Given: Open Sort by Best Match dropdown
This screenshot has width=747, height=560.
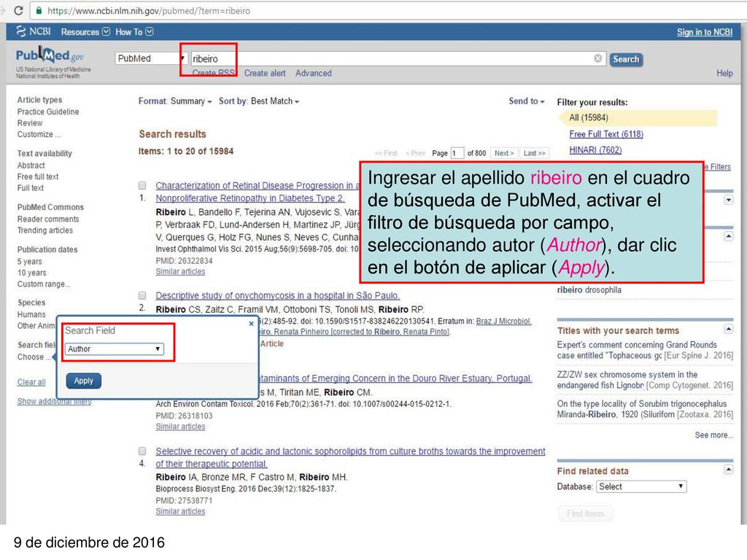Looking at the screenshot, I should tap(259, 101).
